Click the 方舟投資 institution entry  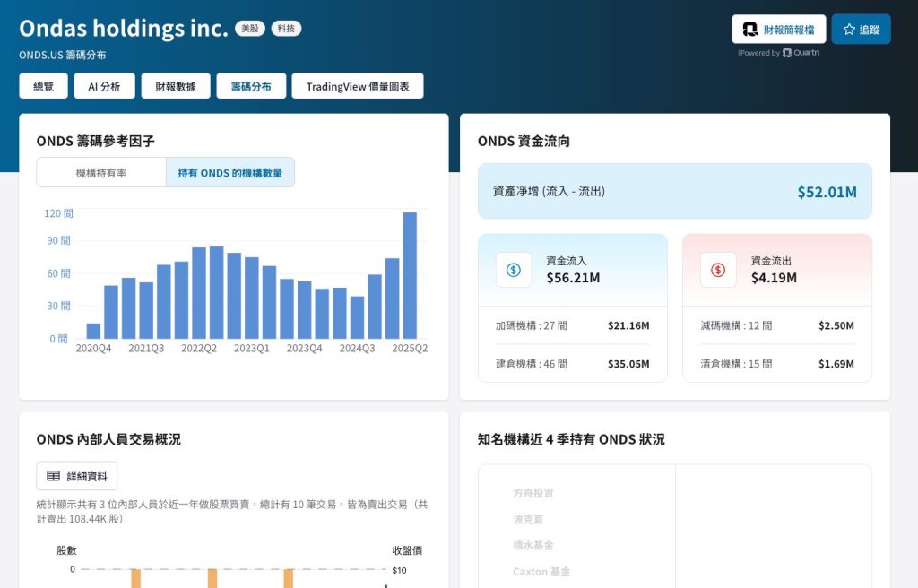[533, 493]
